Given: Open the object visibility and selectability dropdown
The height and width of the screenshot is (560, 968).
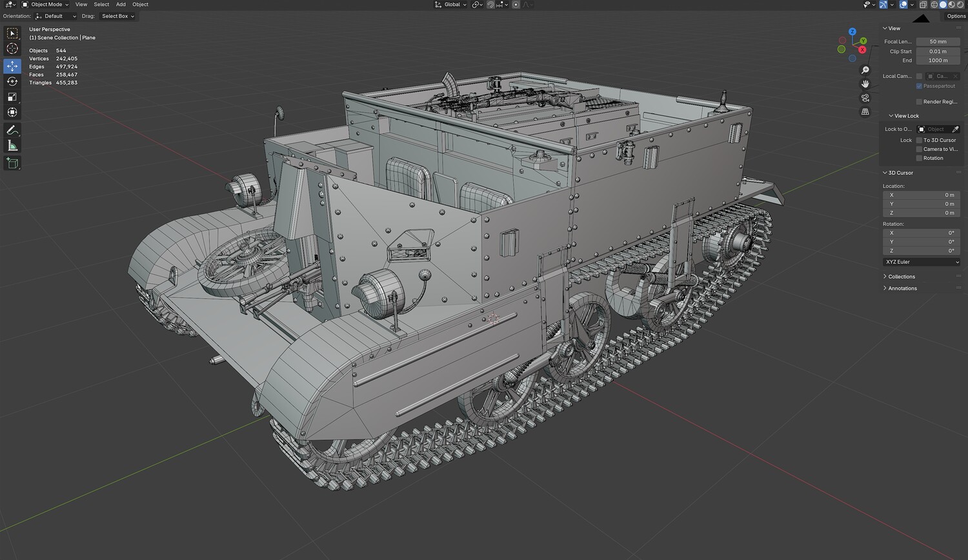Looking at the screenshot, I should 869,5.
